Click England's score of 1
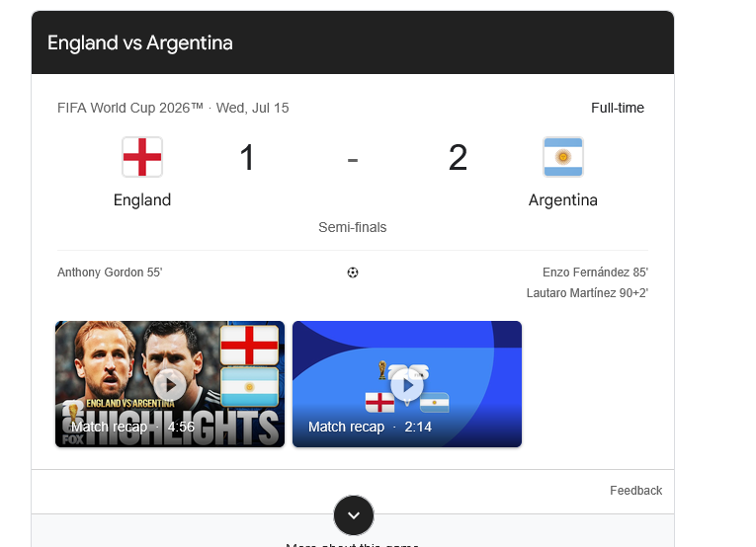Screen dimensions: 756x547 tap(247, 157)
